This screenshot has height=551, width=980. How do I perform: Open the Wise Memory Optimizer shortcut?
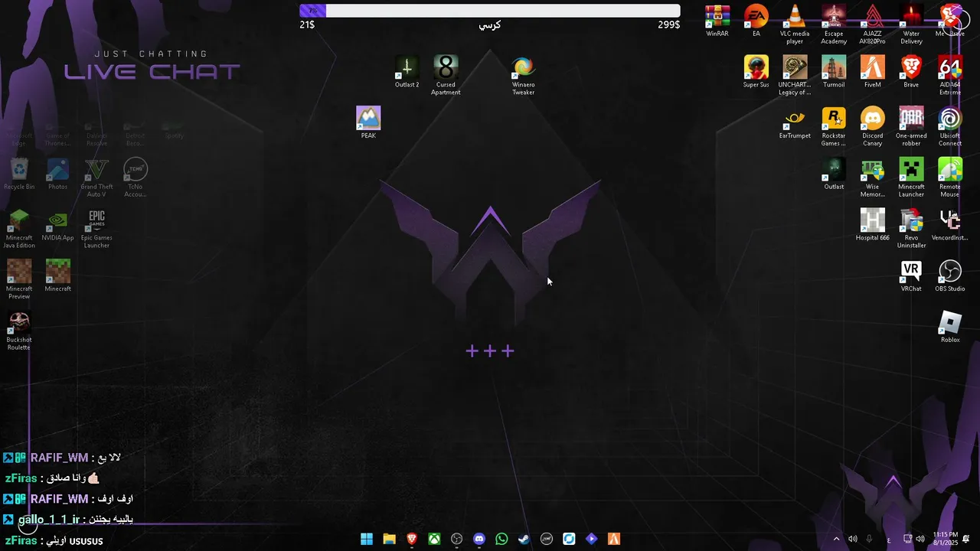(x=873, y=178)
